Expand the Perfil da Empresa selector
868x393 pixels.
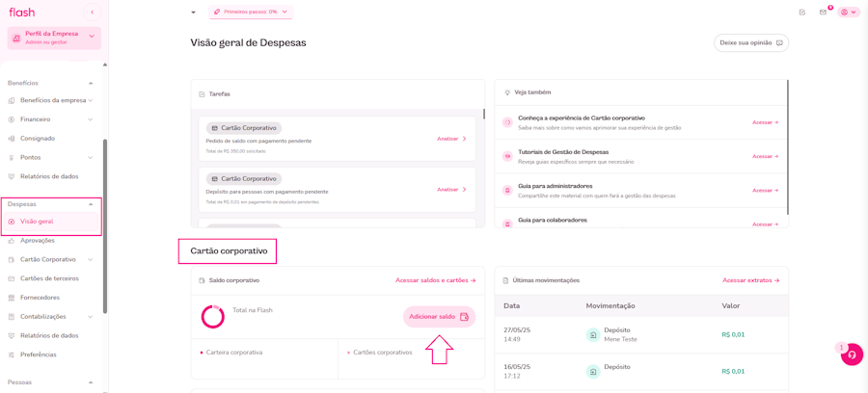coord(92,37)
